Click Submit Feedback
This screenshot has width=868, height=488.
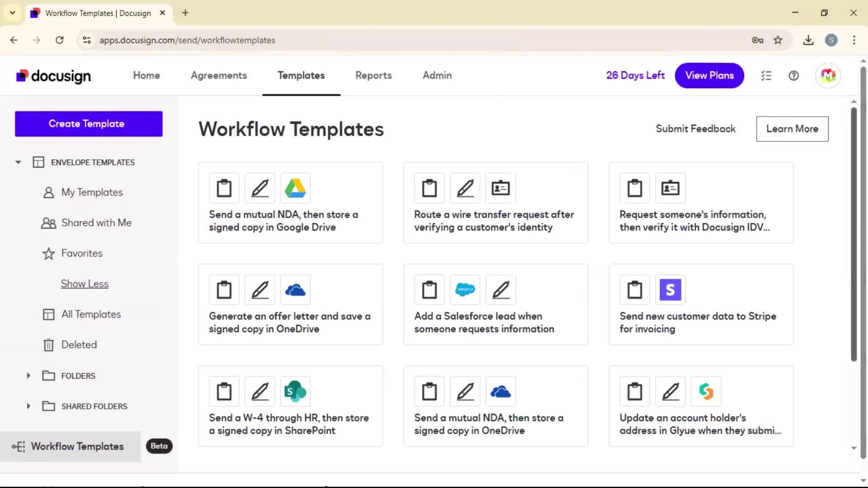[696, 129]
